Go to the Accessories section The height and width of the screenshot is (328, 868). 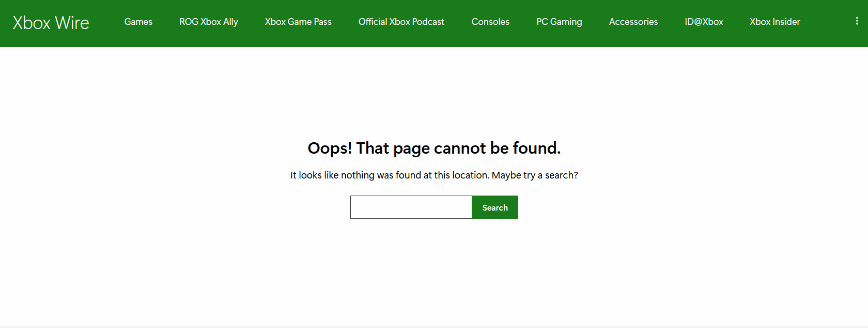(633, 22)
